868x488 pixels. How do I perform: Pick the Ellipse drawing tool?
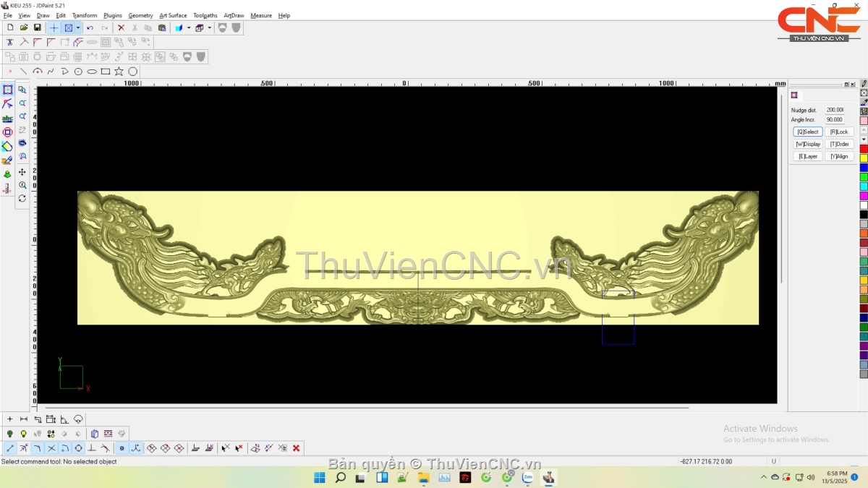[x=92, y=72]
